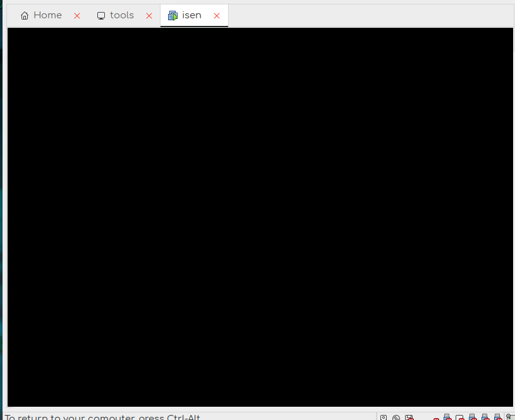This screenshot has width=515, height=420.
Task: Click the CD/DVD drive status icon
Action: click(396, 417)
